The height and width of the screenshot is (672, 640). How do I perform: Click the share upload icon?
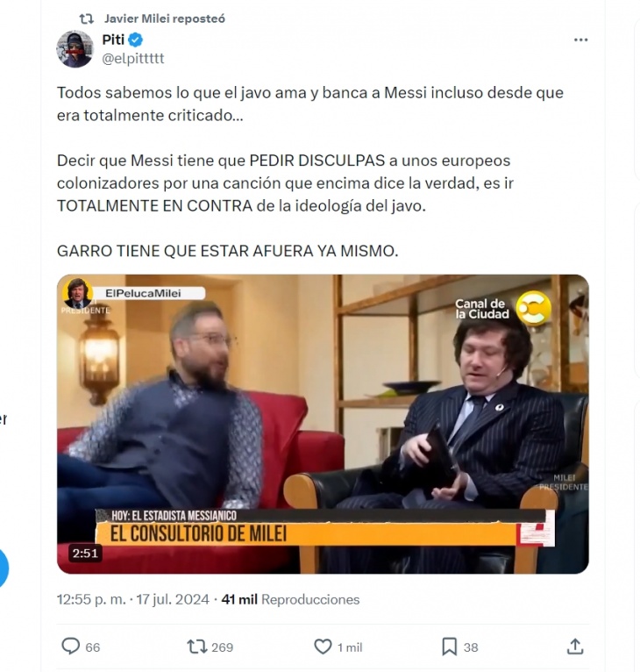pyautogui.click(x=575, y=647)
